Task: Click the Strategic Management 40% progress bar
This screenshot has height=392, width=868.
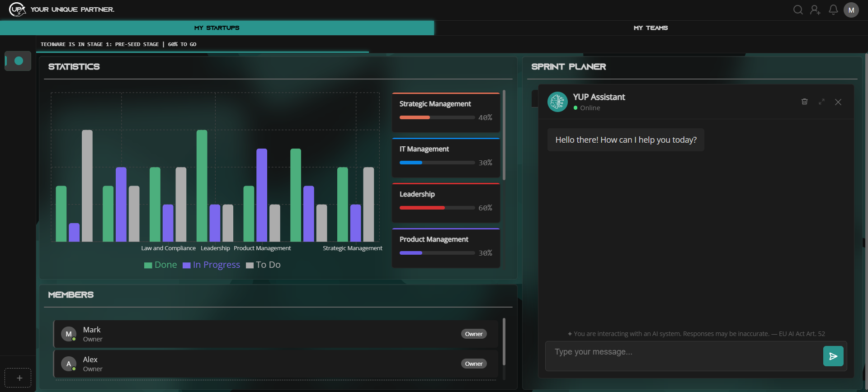Action: pos(437,117)
